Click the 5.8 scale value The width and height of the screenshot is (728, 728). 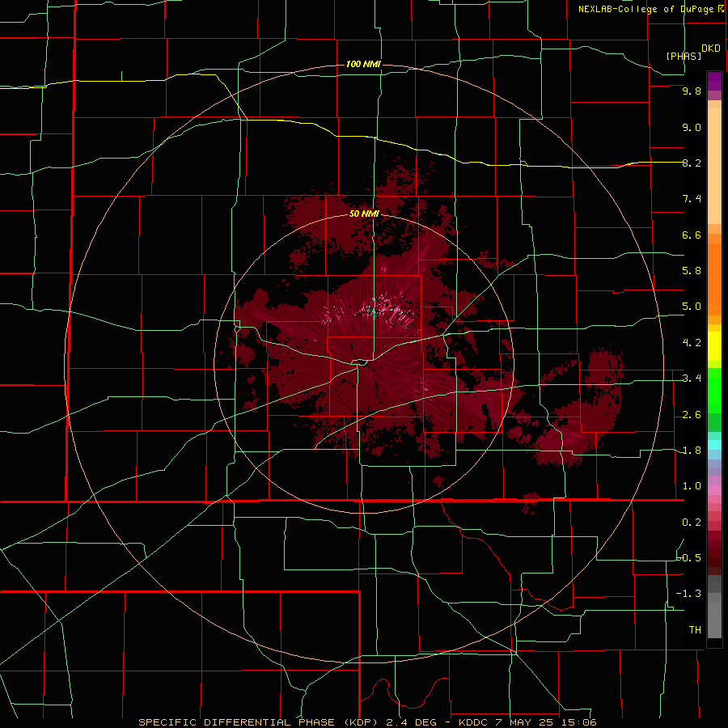tap(692, 271)
